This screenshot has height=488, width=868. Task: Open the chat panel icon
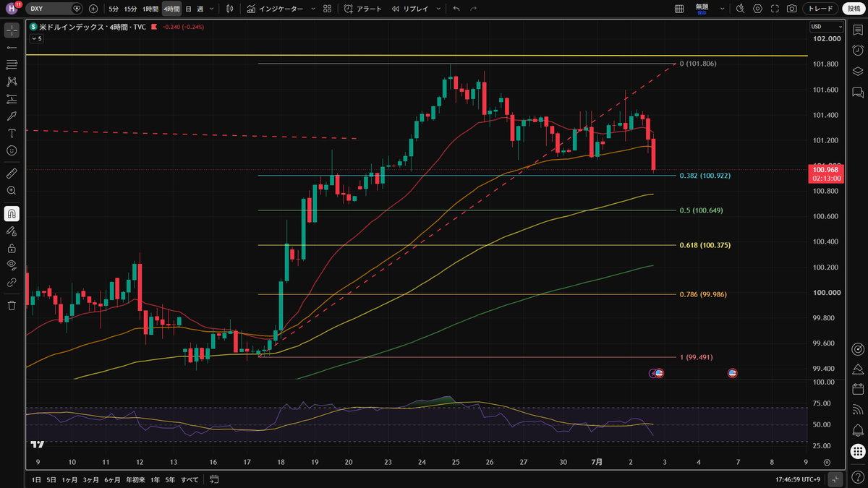857,92
